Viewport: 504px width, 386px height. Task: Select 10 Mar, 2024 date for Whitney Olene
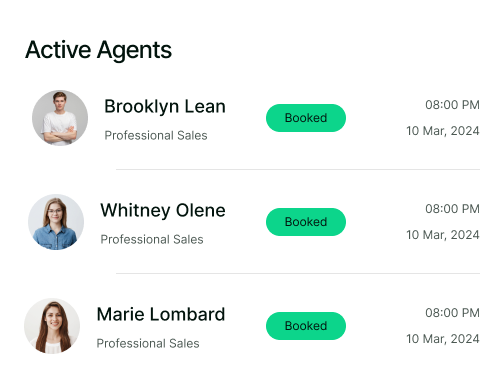pyautogui.click(x=443, y=235)
